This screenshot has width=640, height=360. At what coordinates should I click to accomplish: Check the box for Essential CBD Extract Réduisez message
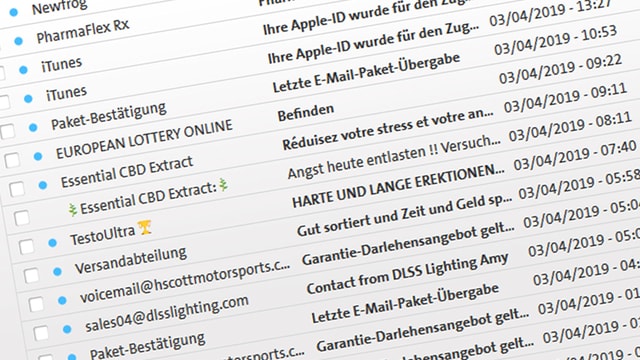click(17, 189)
